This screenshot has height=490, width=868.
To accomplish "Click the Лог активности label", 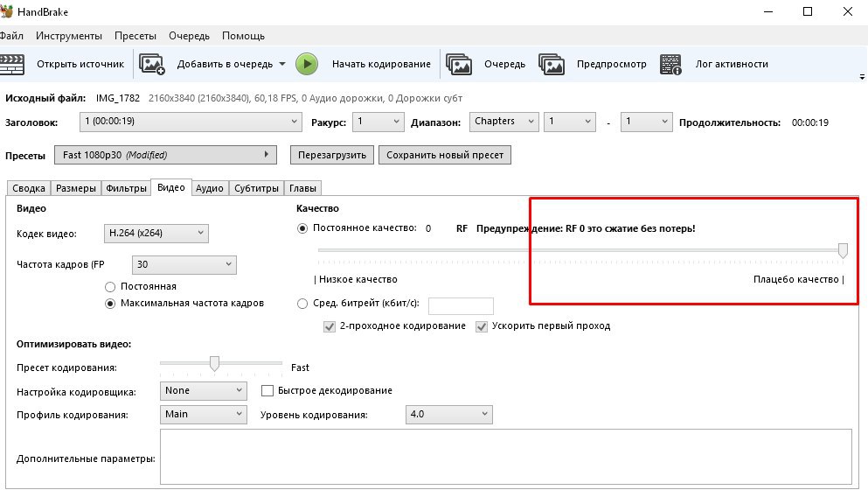I will (x=732, y=64).
